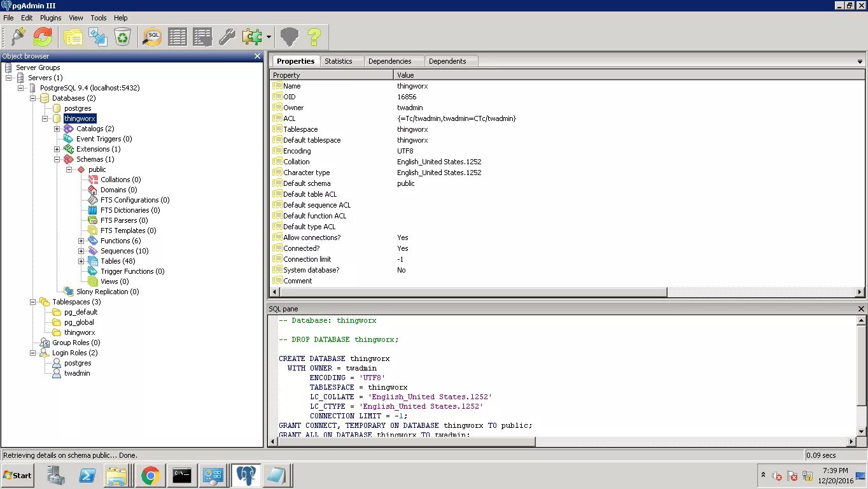Image resolution: width=868 pixels, height=489 pixels.
Task: Select Collations (0) tree item
Action: tap(120, 180)
